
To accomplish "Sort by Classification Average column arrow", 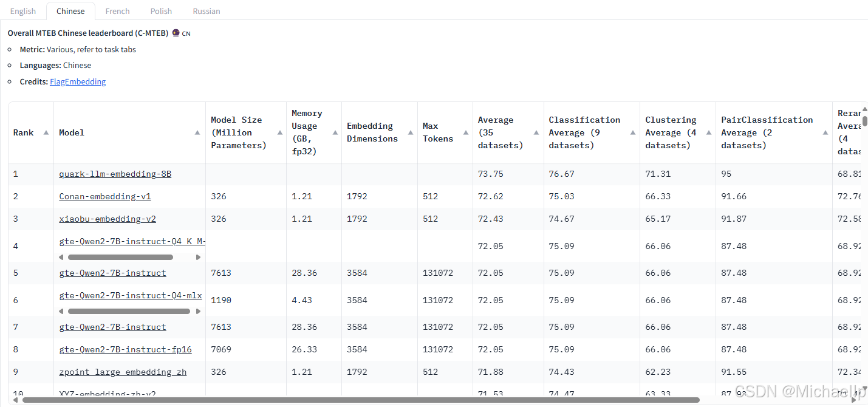I will (632, 132).
